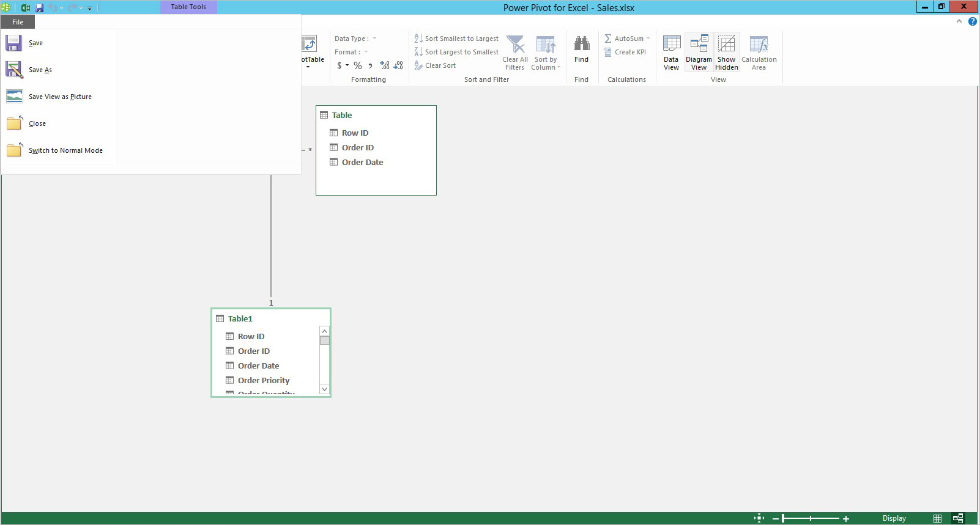Open the Calculation Area
Screen dimensions: 980x525
pyautogui.click(x=759, y=52)
